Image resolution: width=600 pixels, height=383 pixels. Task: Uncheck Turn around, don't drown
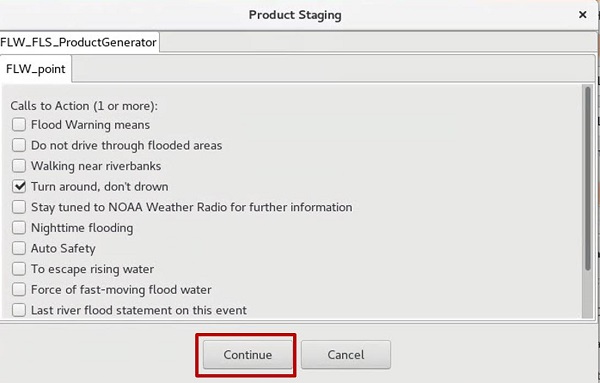point(19,187)
